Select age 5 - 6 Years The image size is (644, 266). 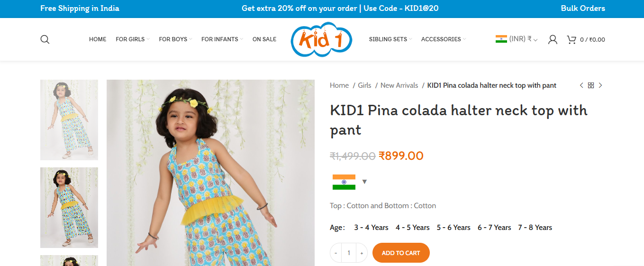pos(454,228)
